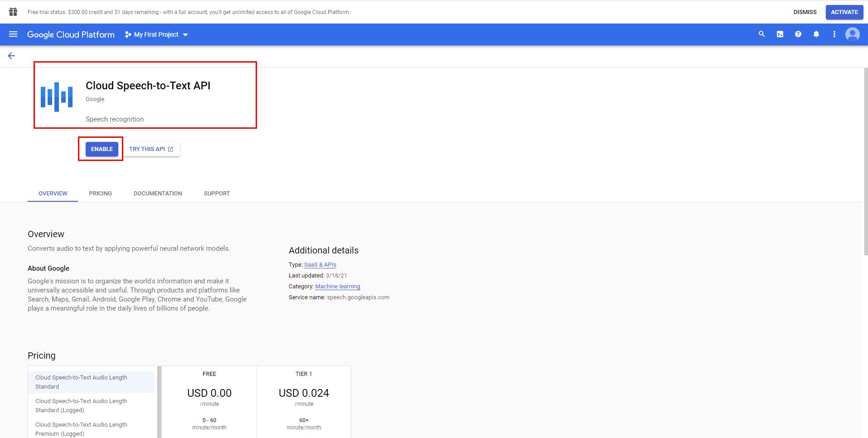Activate the full account
The width and height of the screenshot is (868, 438).
[844, 12]
